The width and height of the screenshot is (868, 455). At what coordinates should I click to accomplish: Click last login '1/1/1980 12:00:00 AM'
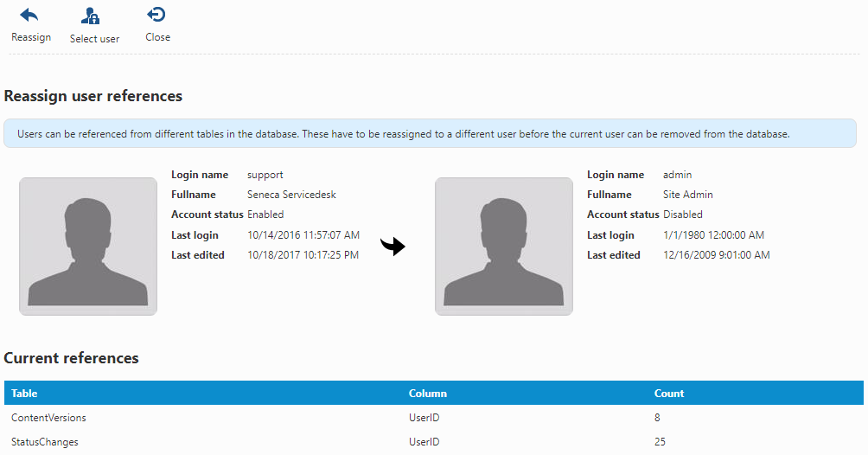click(x=713, y=235)
